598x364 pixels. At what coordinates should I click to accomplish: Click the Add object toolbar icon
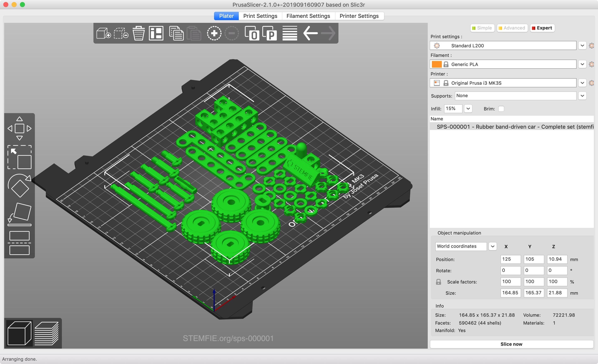coord(104,33)
